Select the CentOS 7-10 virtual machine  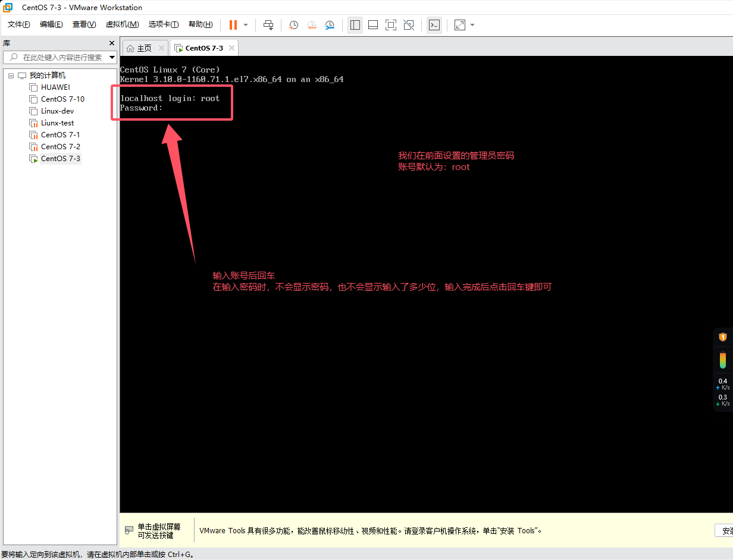click(62, 99)
